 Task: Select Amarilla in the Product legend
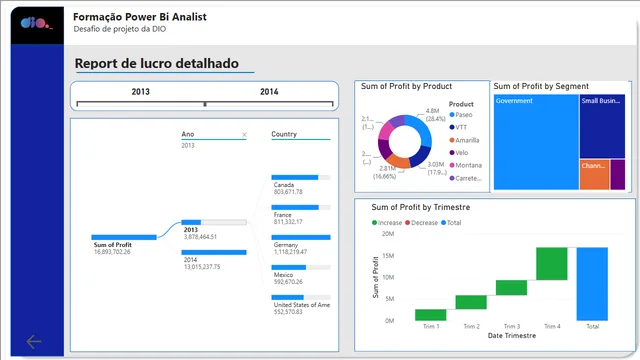464,140
